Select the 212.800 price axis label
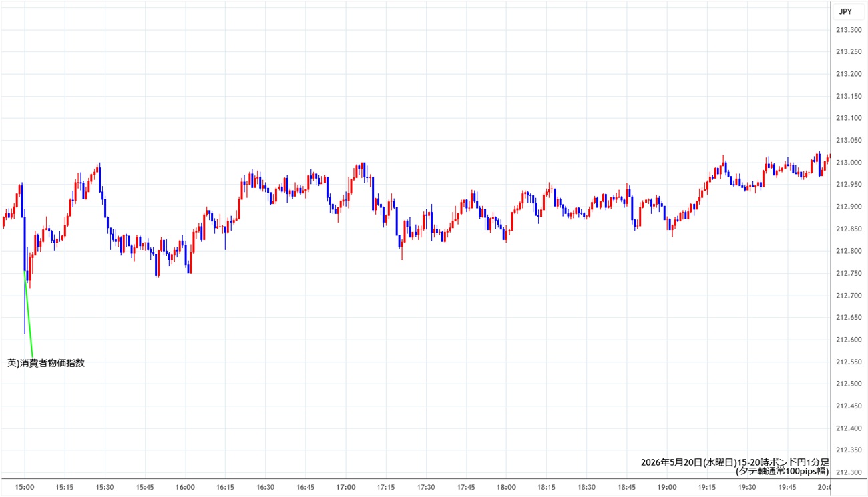Viewport: 868px width, 497px height. [x=847, y=251]
